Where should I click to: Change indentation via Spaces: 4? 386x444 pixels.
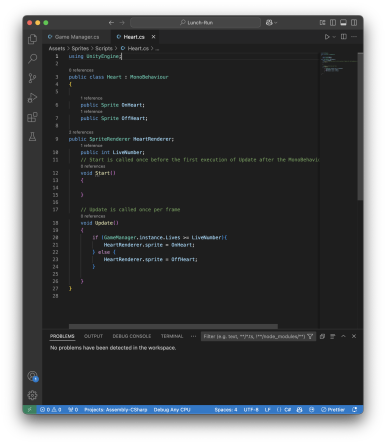coord(226,410)
